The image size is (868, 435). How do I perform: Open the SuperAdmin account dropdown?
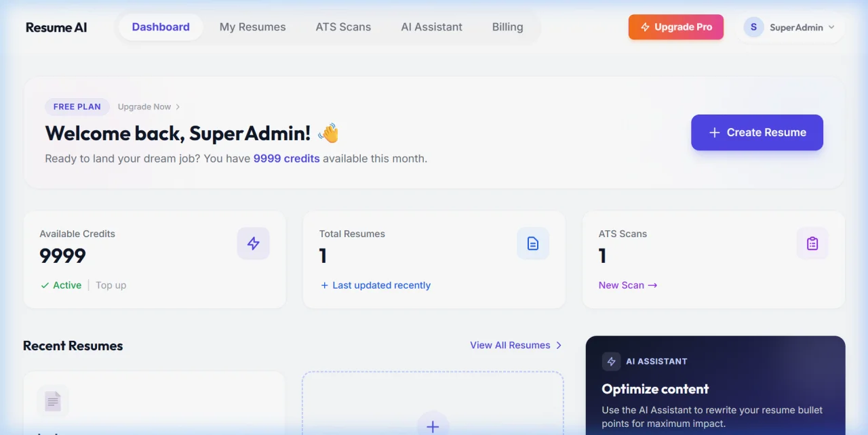pos(790,27)
